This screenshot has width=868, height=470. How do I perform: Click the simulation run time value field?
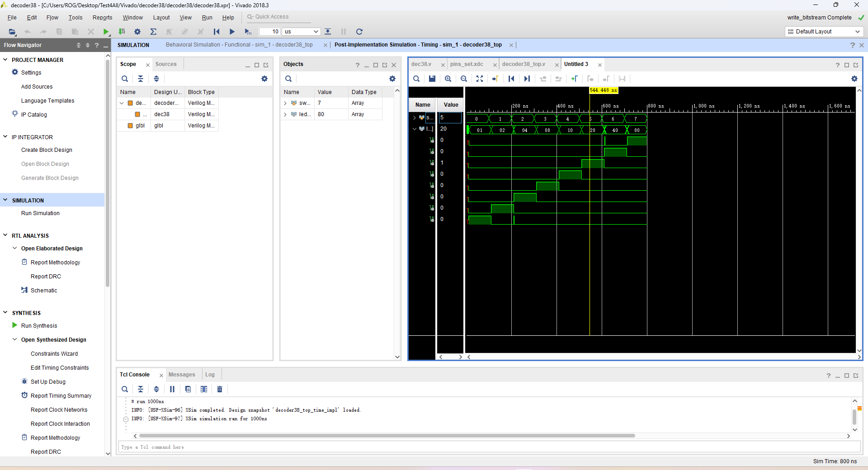click(x=270, y=32)
